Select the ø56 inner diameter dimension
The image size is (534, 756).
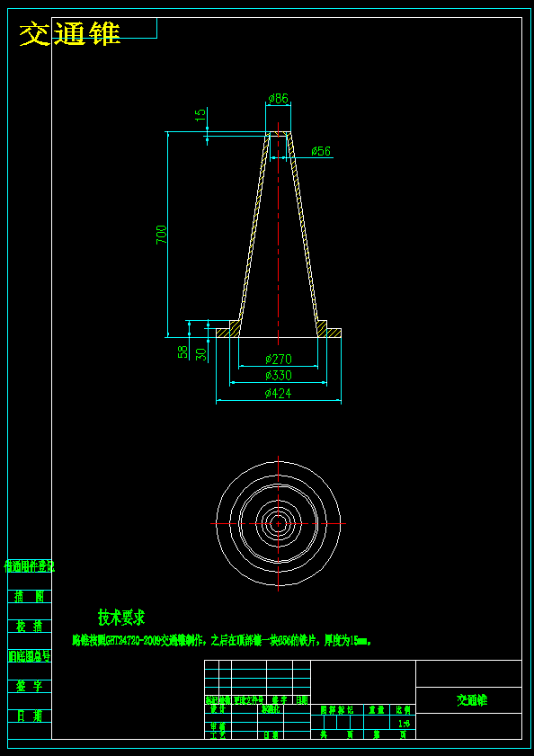coord(321,151)
